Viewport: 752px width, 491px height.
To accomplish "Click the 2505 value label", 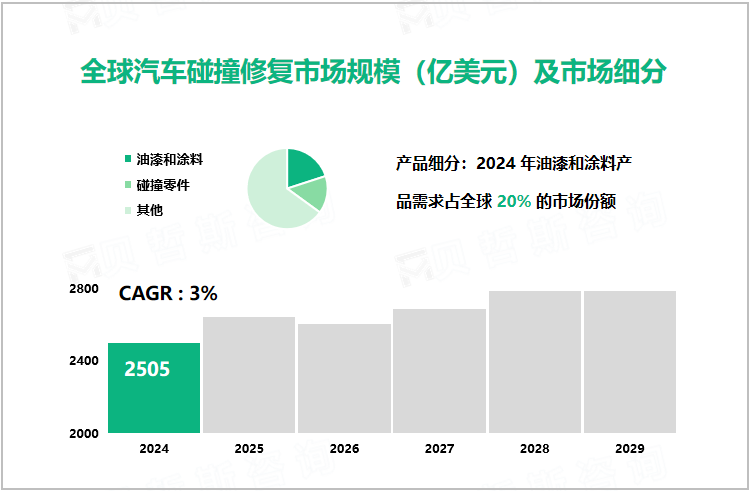I will click(x=147, y=369).
